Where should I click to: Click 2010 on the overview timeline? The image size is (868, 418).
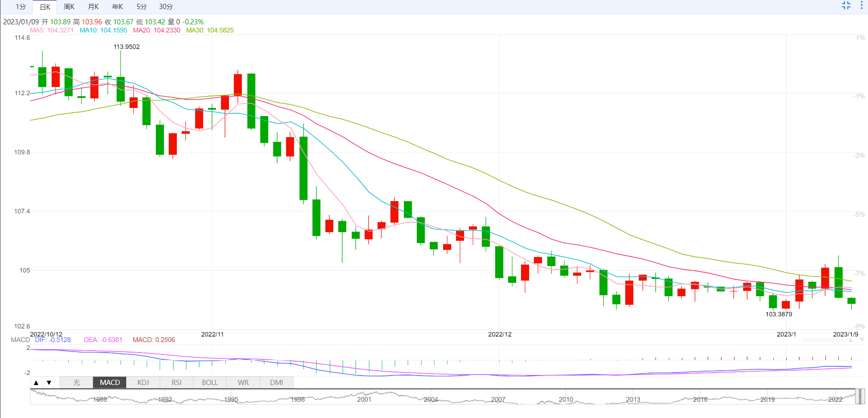click(x=566, y=399)
